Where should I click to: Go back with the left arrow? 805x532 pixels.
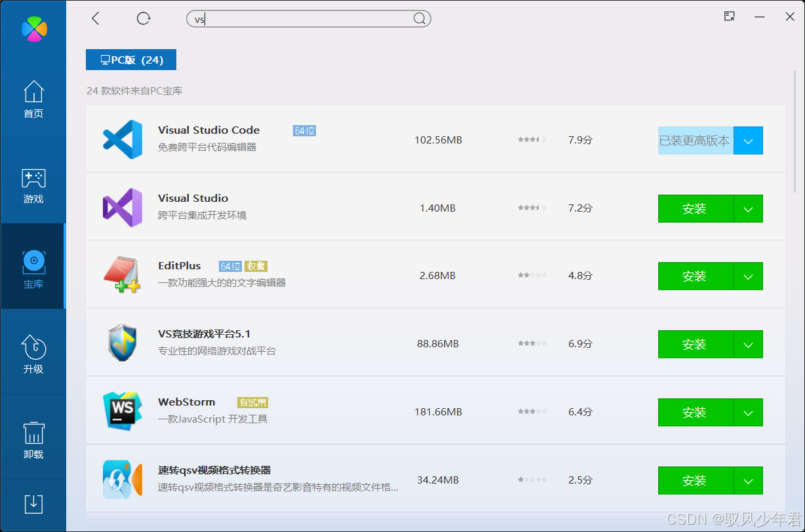96,18
